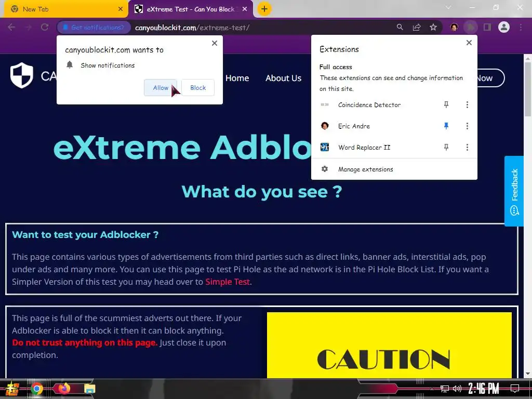Select the eXtreme Test tab
Screen dimensions: 532x399
click(x=190, y=9)
